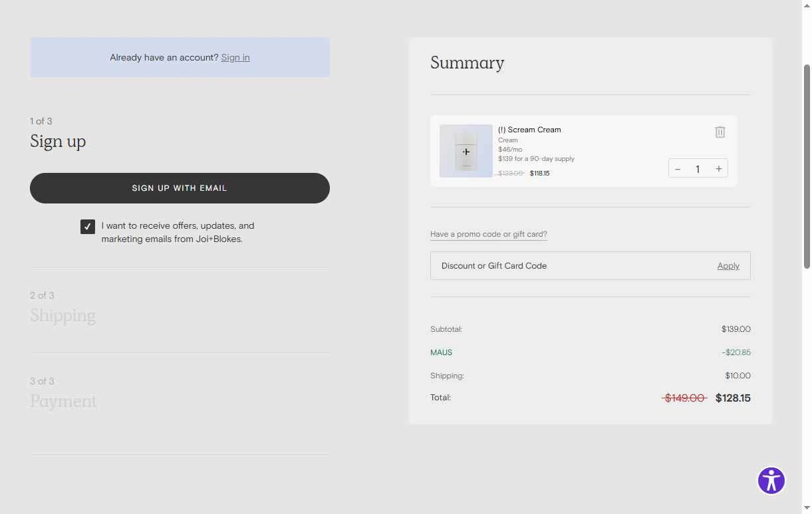Image resolution: width=812 pixels, height=514 pixels.
Task: Click the Sign in link
Action: click(x=235, y=57)
